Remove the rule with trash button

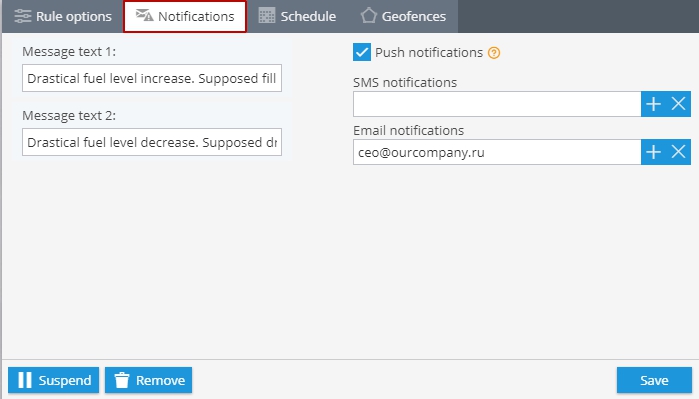click(x=148, y=380)
